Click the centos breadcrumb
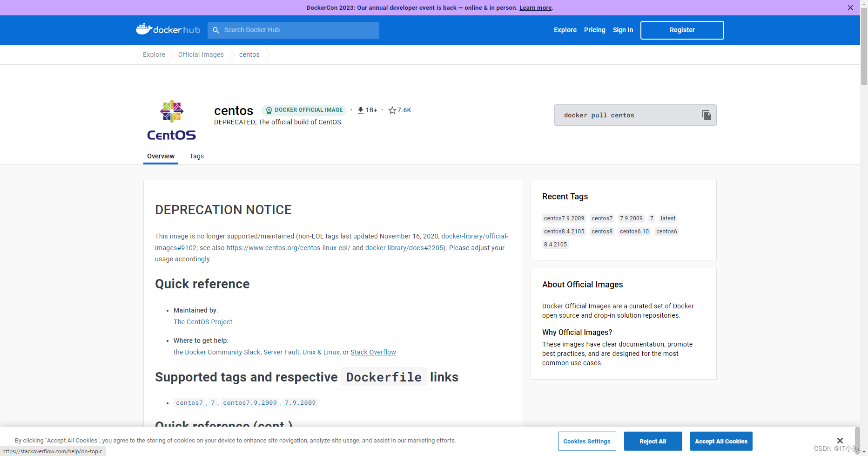Image resolution: width=868 pixels, height=456 pixels. pyautogui.click(x=249, y=54)
